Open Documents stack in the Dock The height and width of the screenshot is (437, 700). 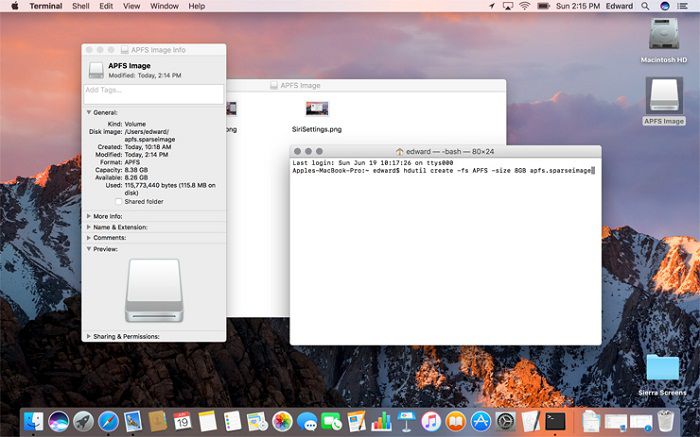pyautogui.click(x=591, y=421)
